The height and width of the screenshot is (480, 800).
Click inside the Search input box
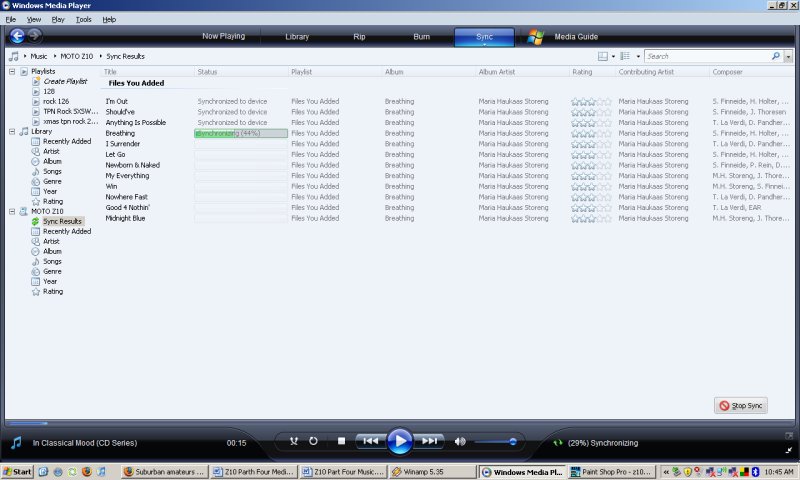click(x=706, y=57)
